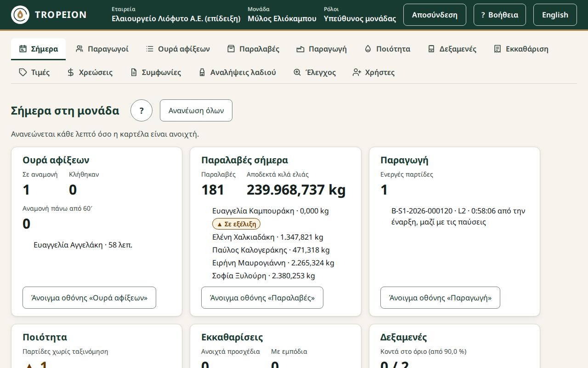The width and height of the screenshot is (588, 368).
Task: Click the Ευαγγελία Καμπουράκη · 0,000 kg row
Action: (271, 211)
